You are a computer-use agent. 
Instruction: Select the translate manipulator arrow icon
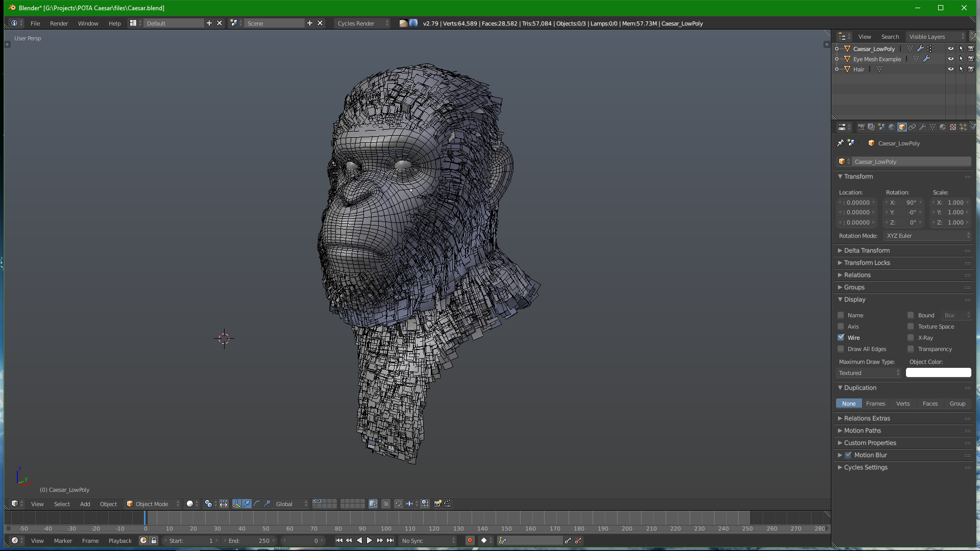(x=247, y=504)
